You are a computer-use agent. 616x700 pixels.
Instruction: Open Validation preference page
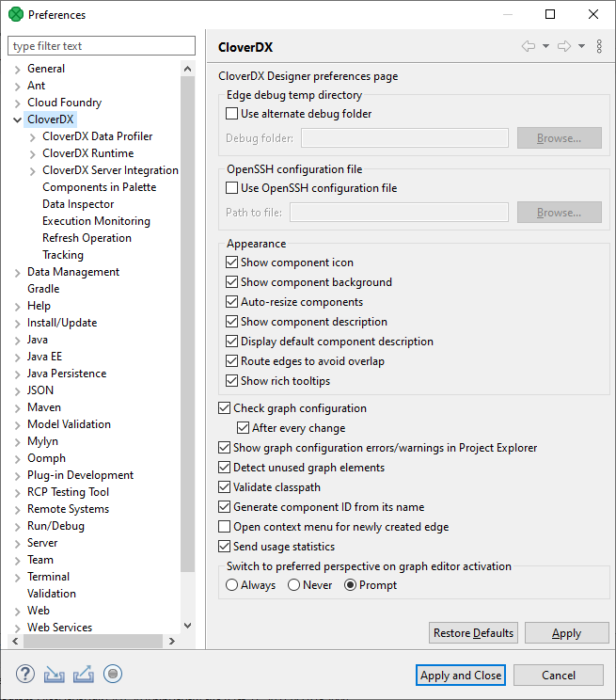coord(52,594)
